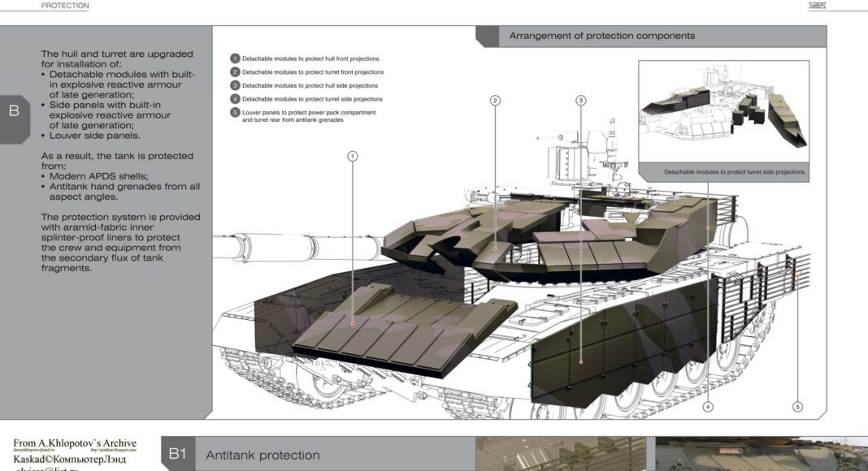Open the rightmost bottom strip photo thumbnail
868x471 pixels.
click(762, 454)
